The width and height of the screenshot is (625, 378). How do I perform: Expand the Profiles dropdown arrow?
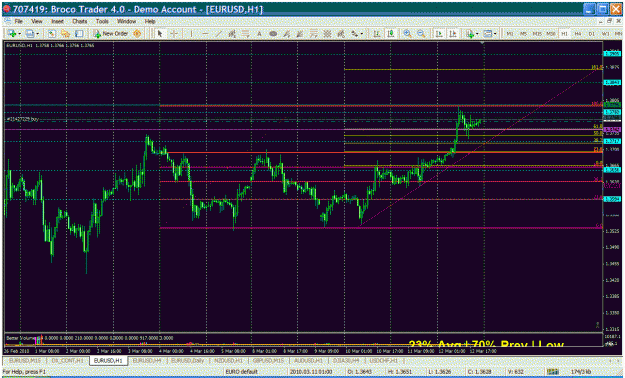(x=37, y=34)
